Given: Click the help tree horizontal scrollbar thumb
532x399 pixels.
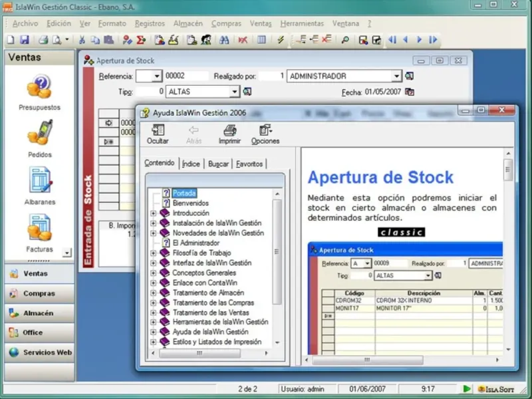Looking at the screenshot, I should (x=200, y=353).
